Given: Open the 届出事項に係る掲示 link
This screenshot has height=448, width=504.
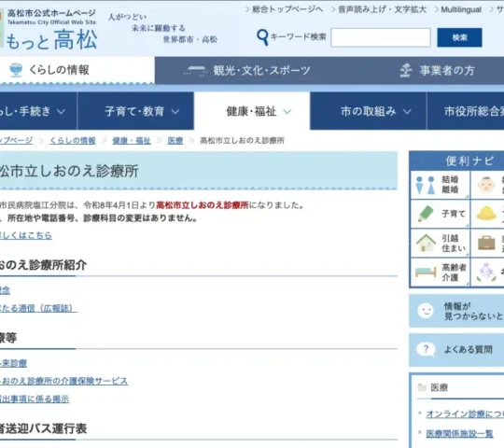Looking at the screenshot, I should click(35, 399).
